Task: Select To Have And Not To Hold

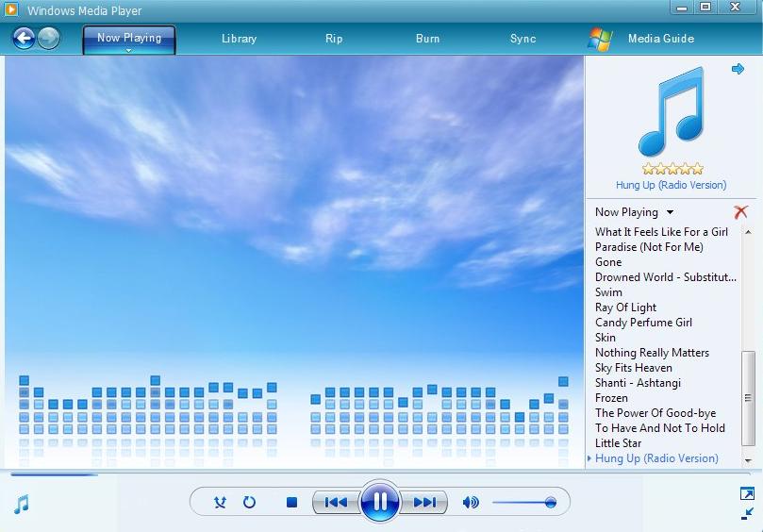Action: click(x=660, y=428)
